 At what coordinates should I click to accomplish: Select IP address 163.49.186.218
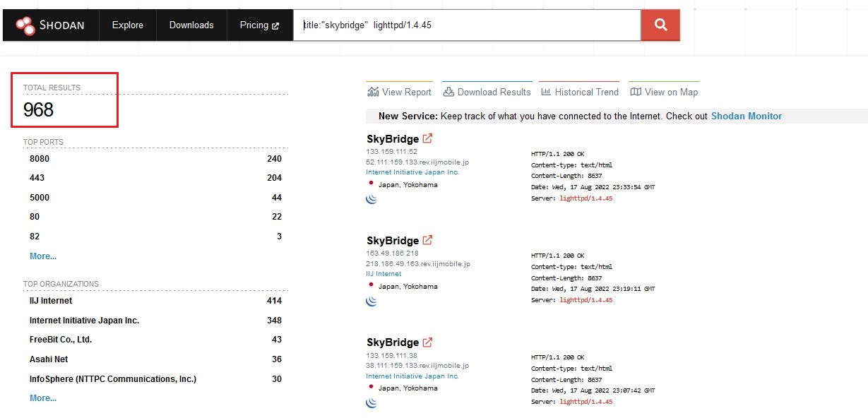(392, 253)
